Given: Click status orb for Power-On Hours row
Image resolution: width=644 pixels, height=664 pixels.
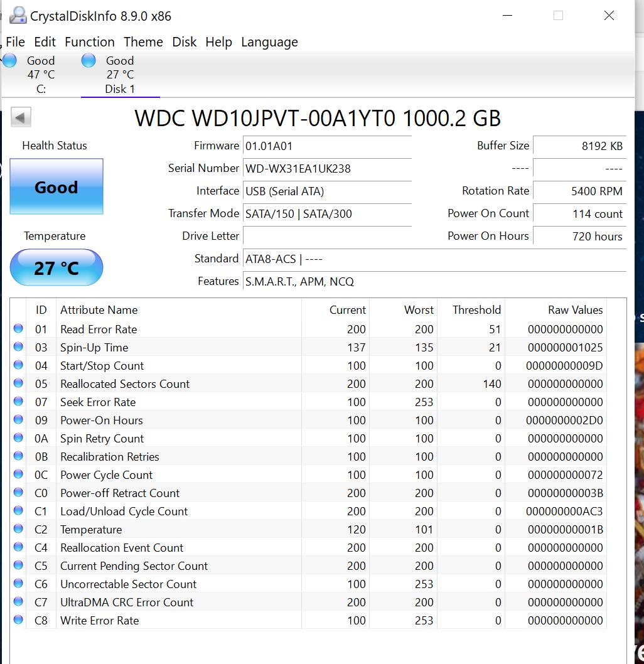Looking at the screenshot, I should click(x=18, y=420).
